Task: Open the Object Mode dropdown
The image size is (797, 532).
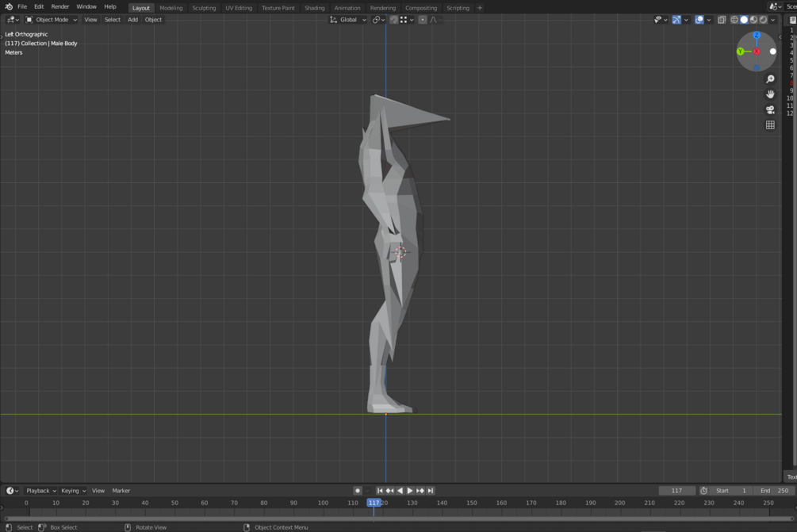Action: pyautogui.click(x=52, y=20)
